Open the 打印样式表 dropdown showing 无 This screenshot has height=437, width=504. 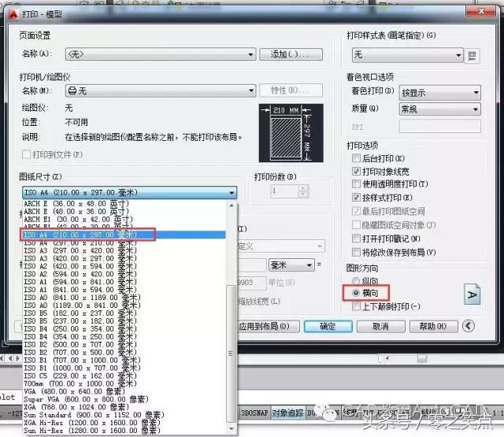click(x=407, y=55)
